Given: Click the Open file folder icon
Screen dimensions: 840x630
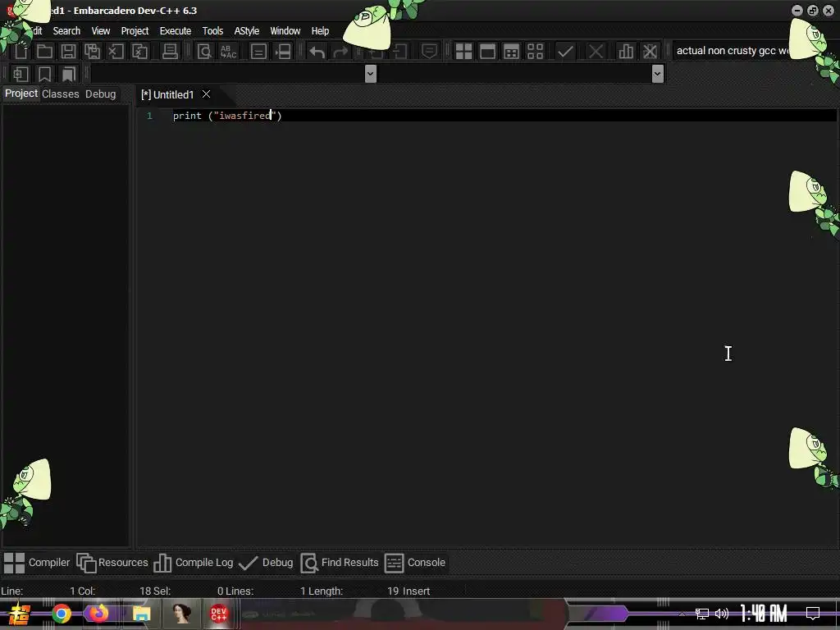Looking at the screenshot, I should 44,52.
